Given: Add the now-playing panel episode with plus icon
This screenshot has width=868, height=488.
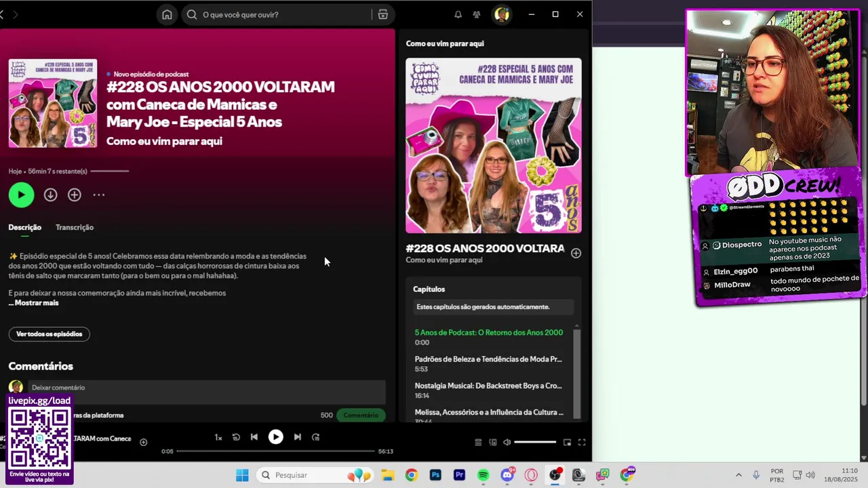Looking at the screenshot, I should point(576,253).
